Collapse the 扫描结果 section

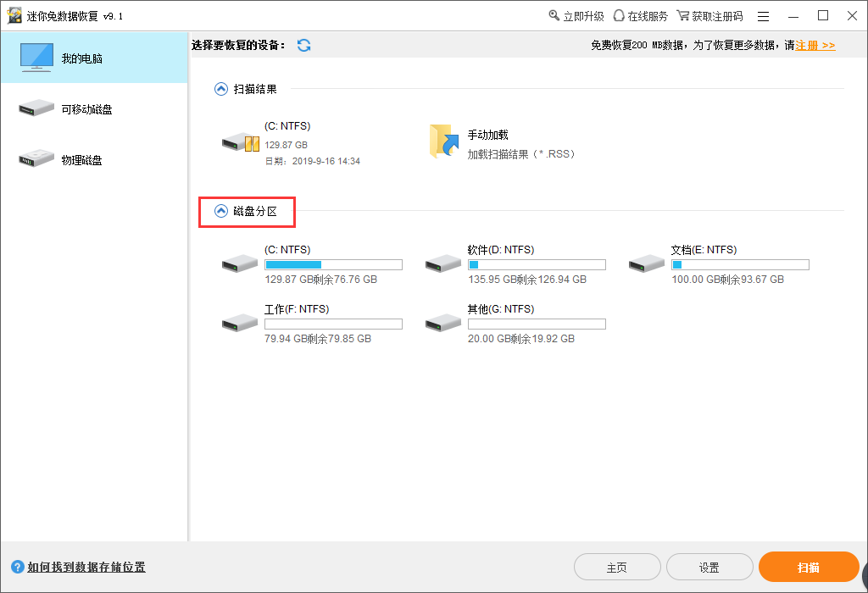(221, 89)
